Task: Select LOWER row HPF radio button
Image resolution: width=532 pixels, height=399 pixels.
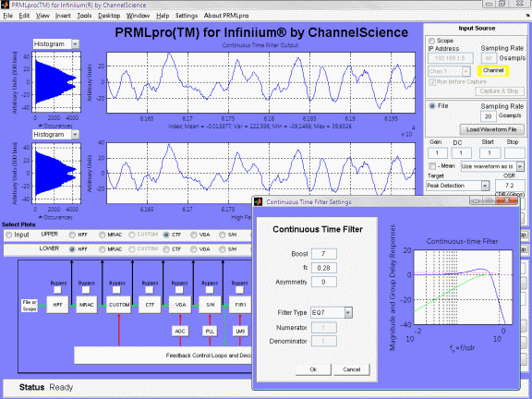Action: click(72, 249)
